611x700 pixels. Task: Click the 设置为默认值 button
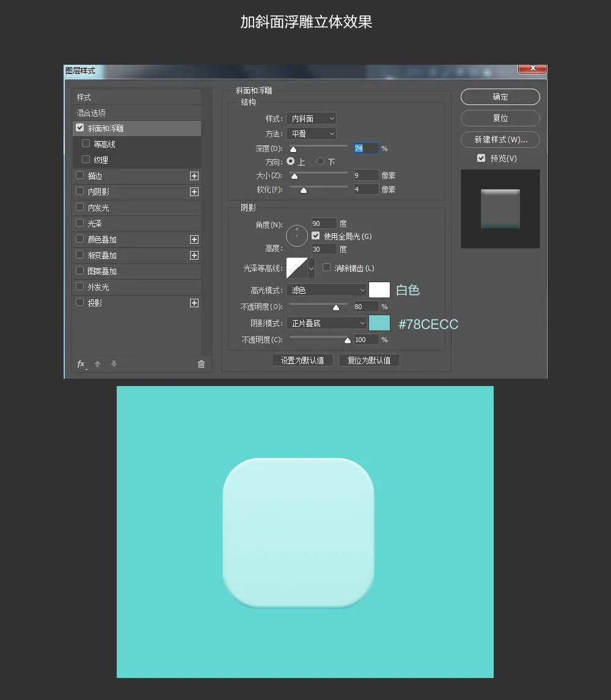(x=302, y=360)
